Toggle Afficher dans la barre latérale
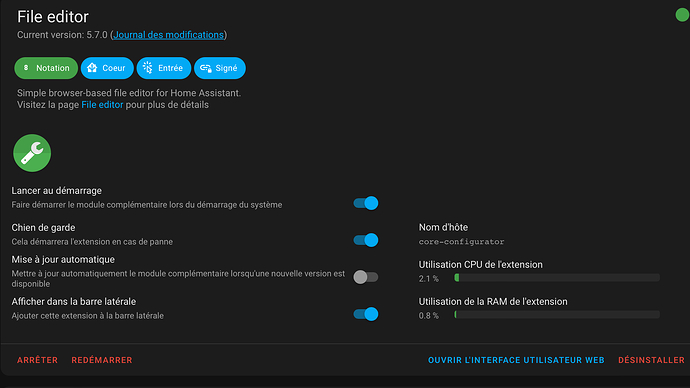Image resolution: width=690 pixels, height=388 pixels. (366, 314)
